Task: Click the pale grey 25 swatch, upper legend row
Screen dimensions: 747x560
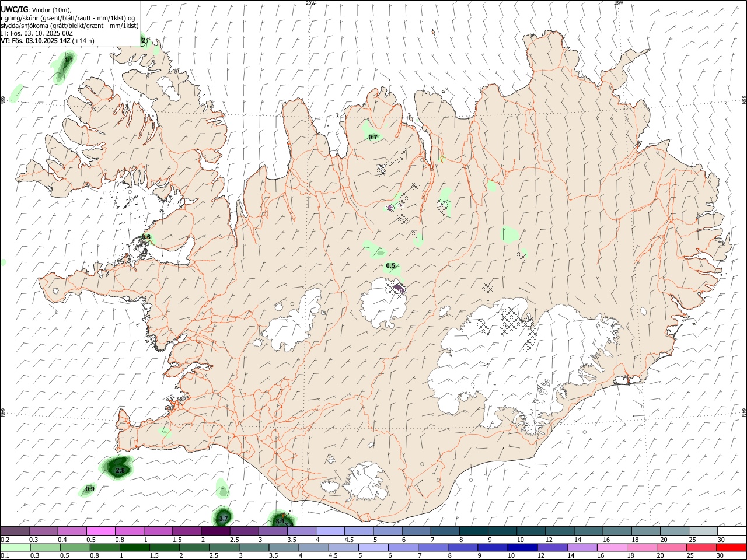Action: [x=703, y=531]
